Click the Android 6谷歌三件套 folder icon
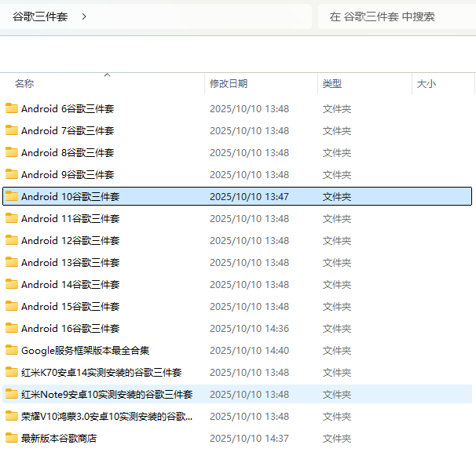The width and height of the screenshot is (476, 474). point(12,108)
